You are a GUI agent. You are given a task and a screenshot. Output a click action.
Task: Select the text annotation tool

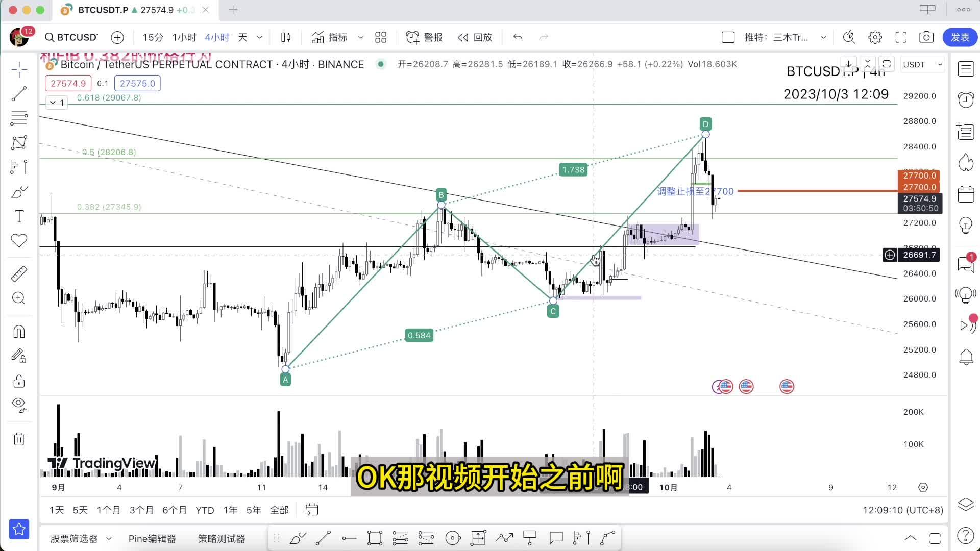19,216
